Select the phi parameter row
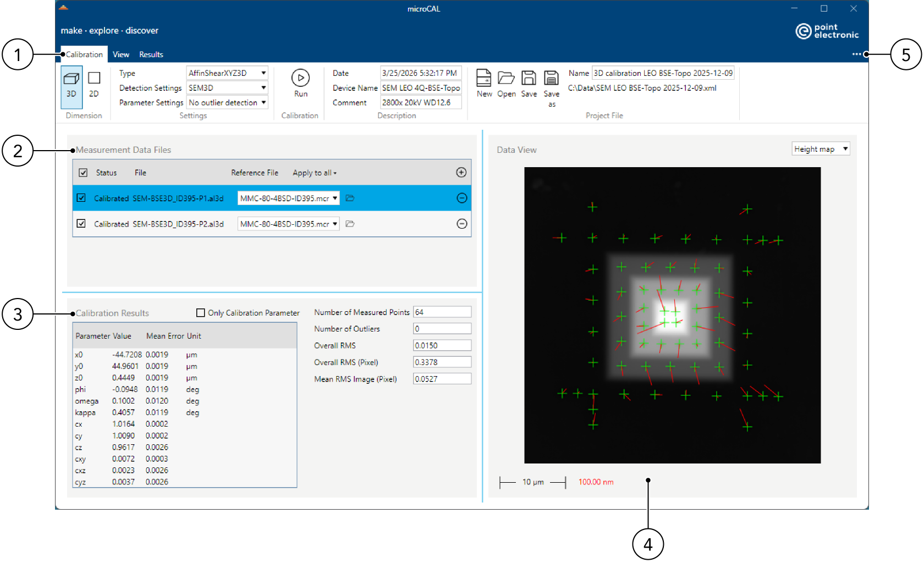Image resolution: width=924 pixels, height=563 pixels. coord(185,389)
